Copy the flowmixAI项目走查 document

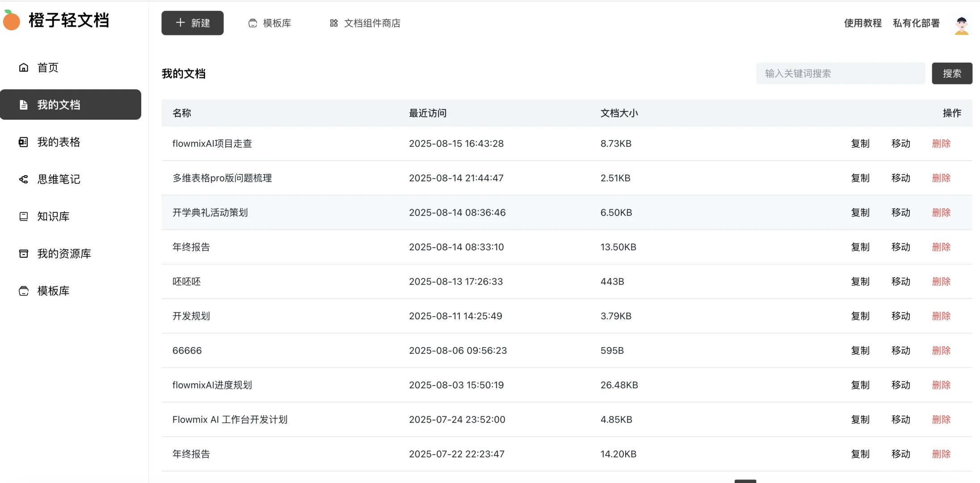(860, 143)
